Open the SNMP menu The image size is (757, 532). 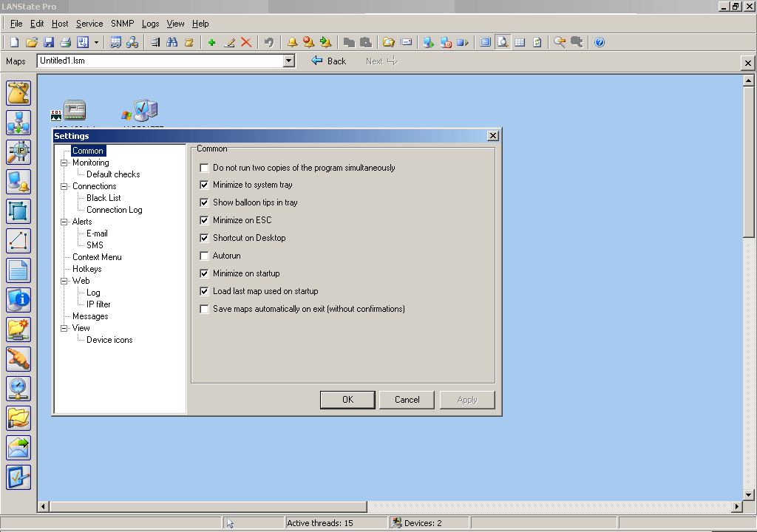122,24
